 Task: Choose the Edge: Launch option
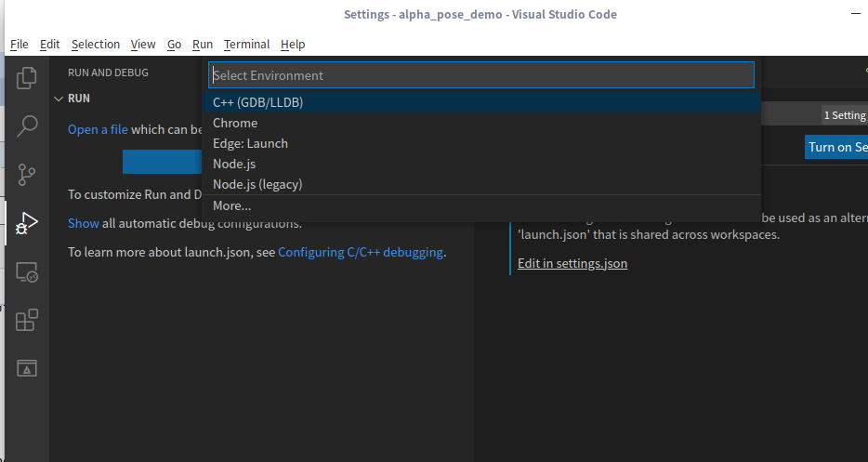pyautogui.click(x=481, y=143)
